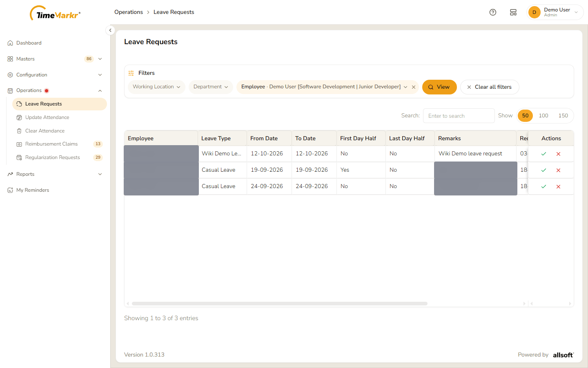Screen dimensions: 588x368
Task: Sort by the From Date column header
Action: (x=269, y=138)
